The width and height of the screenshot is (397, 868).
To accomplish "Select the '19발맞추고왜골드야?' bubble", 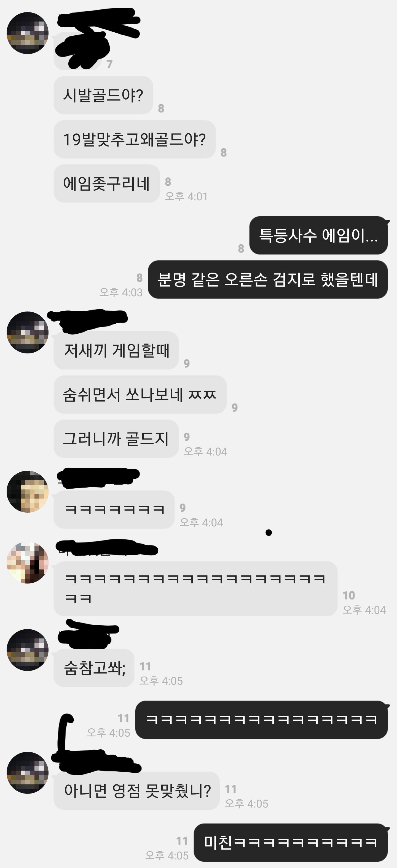I will tap(134, 139).
